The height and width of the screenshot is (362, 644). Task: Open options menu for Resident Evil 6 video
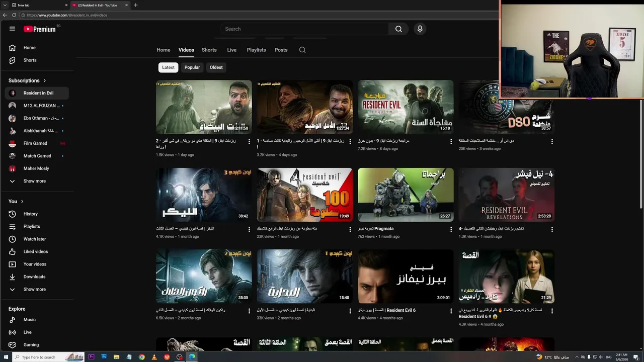[x=451, y=311]
